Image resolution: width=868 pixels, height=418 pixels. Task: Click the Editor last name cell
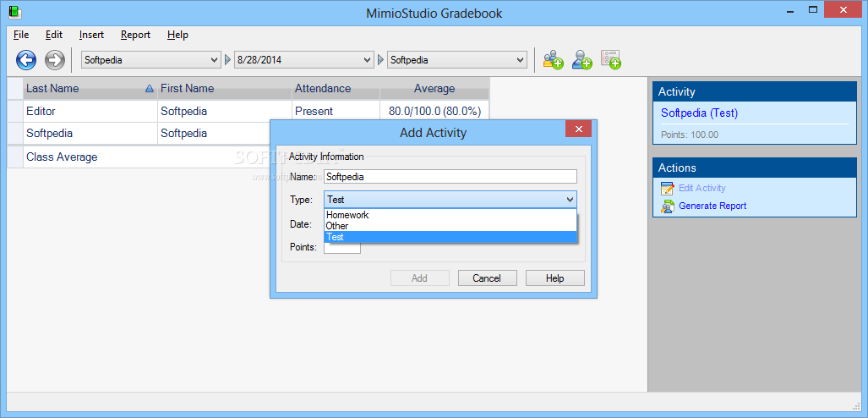pos(90,112)
